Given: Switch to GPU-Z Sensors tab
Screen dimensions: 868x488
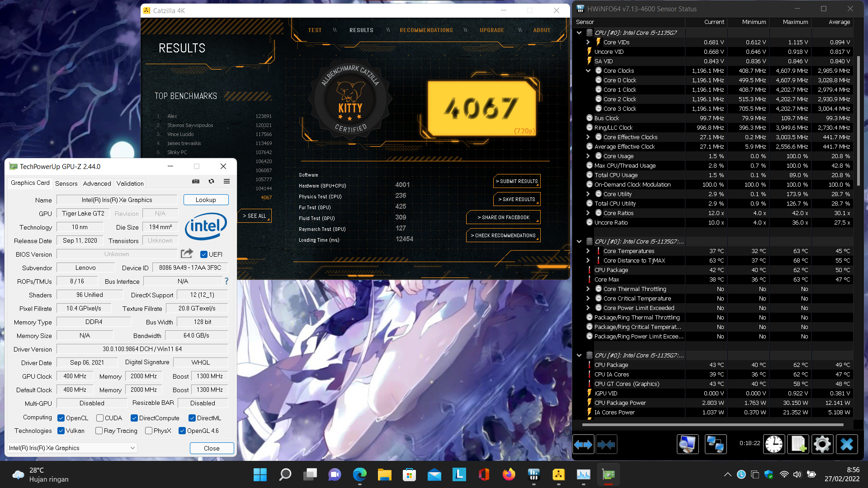Looking at the screenshot, I should 66,183.
